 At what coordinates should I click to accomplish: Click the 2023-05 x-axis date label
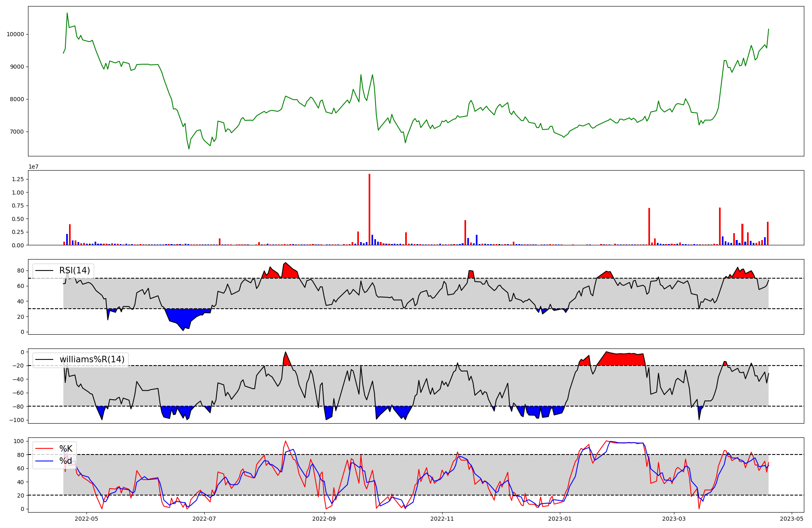click(792, 519)
